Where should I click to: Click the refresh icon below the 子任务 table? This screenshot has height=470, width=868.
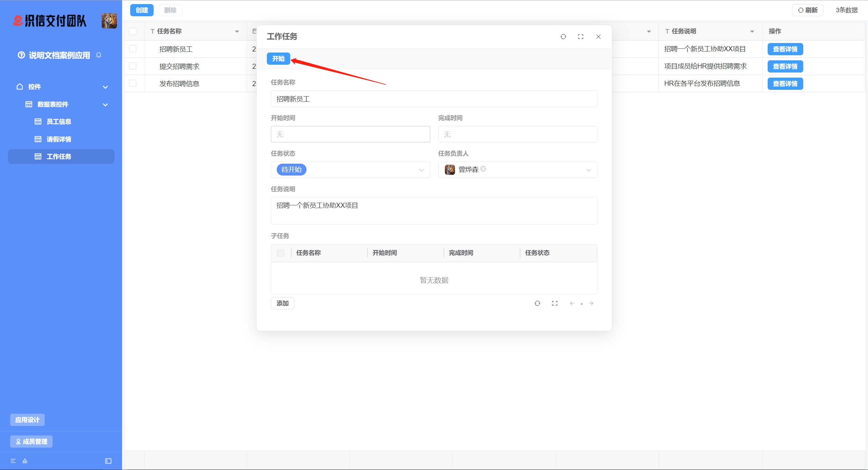pyautogui.click(x=537, y=303)
